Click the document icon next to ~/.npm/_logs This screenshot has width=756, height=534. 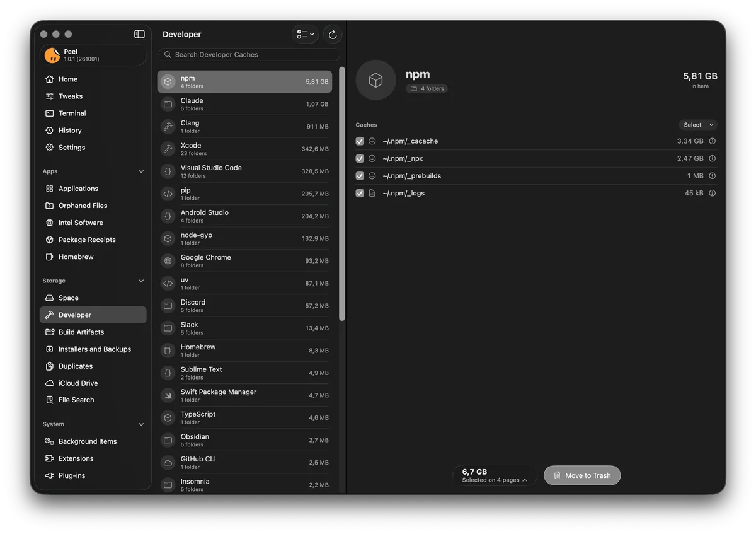[x=372, y=194]
